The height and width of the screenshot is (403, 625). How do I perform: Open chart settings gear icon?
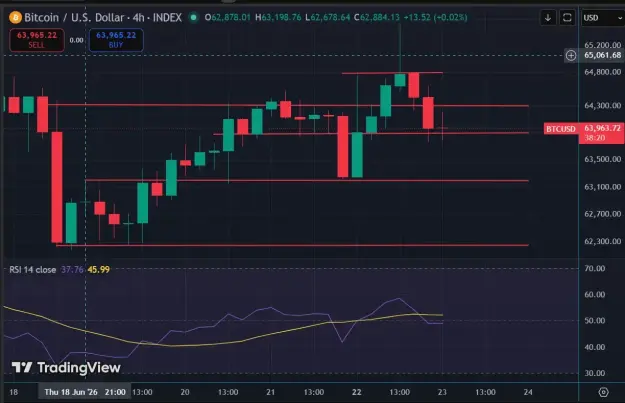[603, 392]
